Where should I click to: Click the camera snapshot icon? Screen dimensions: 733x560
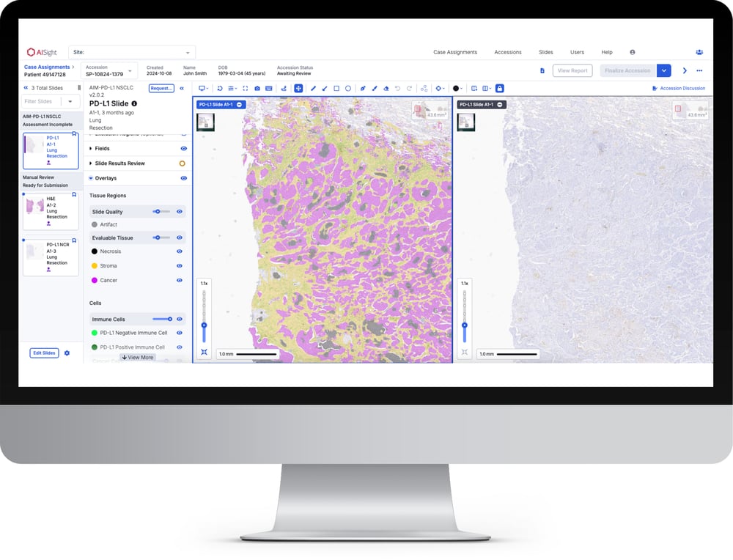click(257, 89)
